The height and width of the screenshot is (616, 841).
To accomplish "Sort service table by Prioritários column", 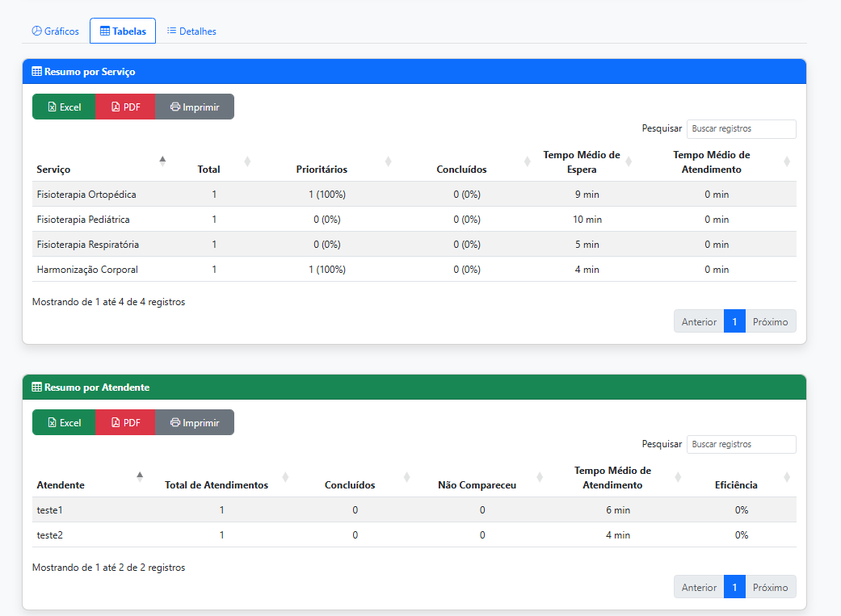I will pyautogui.click(x=322, y=170).
